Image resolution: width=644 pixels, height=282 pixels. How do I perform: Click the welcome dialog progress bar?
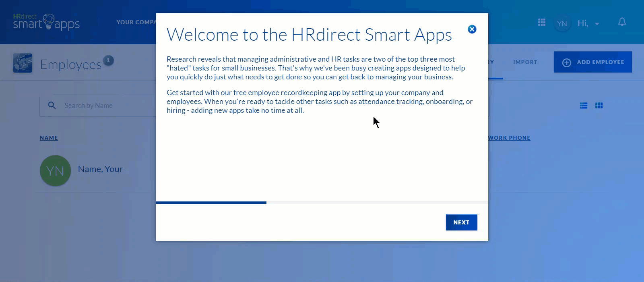(x=322, y=203)
